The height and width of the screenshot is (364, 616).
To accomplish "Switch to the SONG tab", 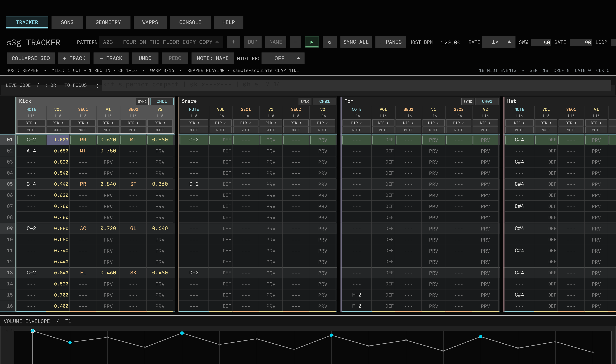I will pyautogui.click(x=67, y=22).
